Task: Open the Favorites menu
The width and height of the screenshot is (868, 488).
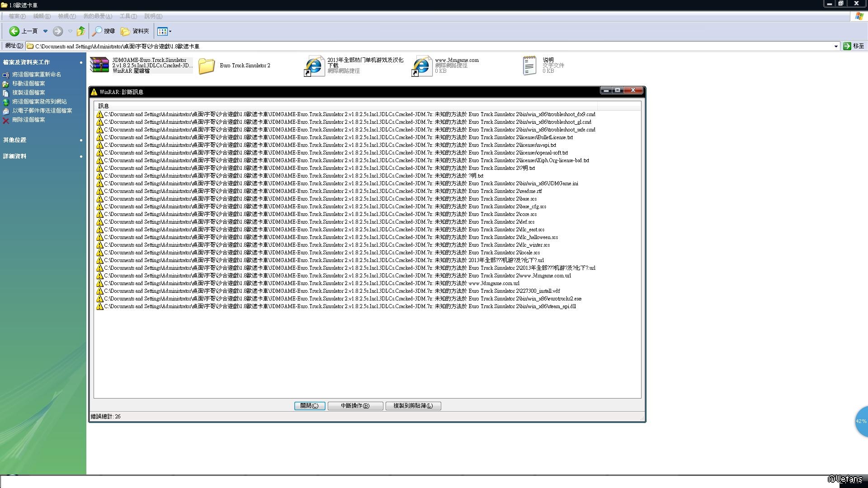Action: coord(97,16)
